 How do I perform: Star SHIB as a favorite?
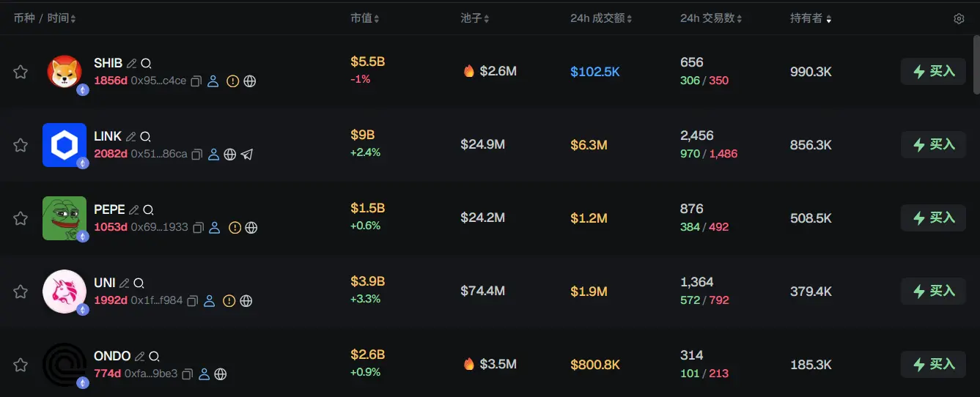21,72
